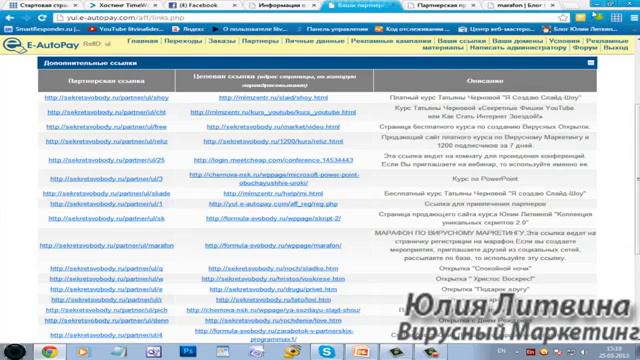Open the Центр веб-мастеров bookmark
The image size is (640, 360).
point(496,29)
